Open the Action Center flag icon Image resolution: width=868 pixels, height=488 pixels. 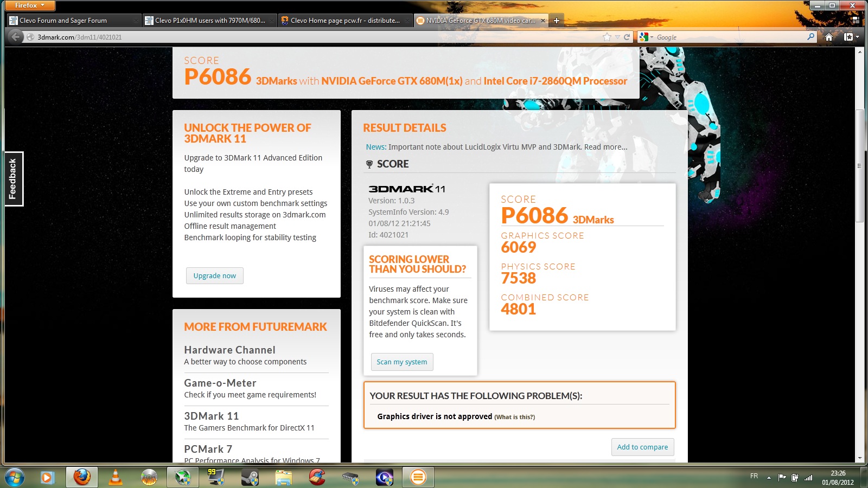point(782,477)
